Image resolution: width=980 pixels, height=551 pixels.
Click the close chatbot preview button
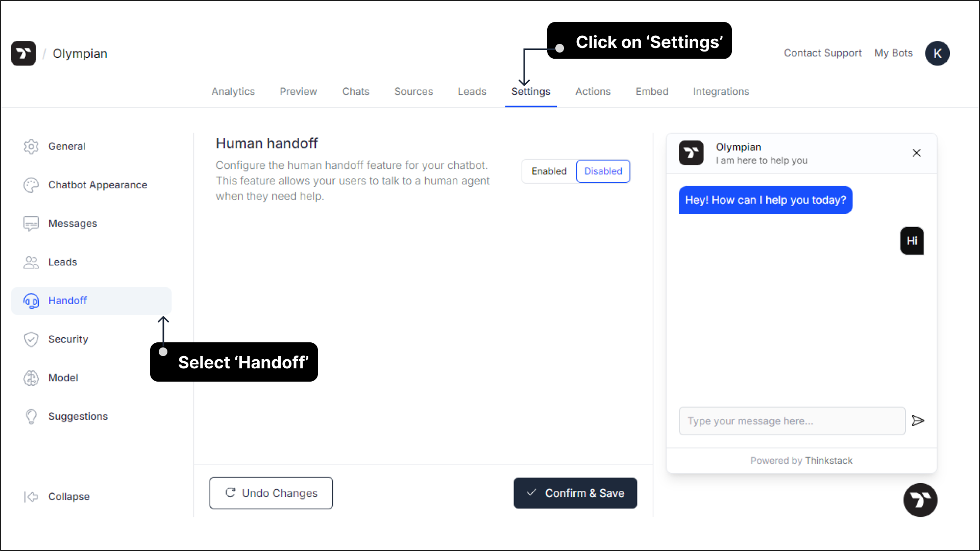click(917, 153)
